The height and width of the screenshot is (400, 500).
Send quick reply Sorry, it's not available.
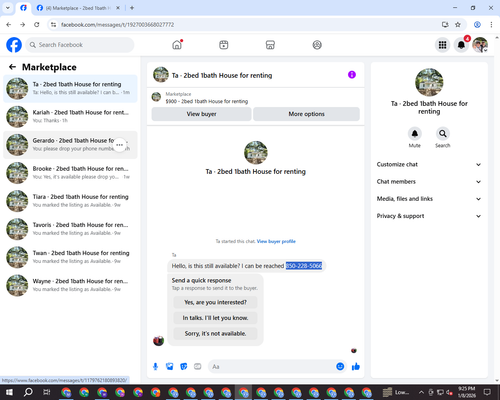[x=215, y=333]
